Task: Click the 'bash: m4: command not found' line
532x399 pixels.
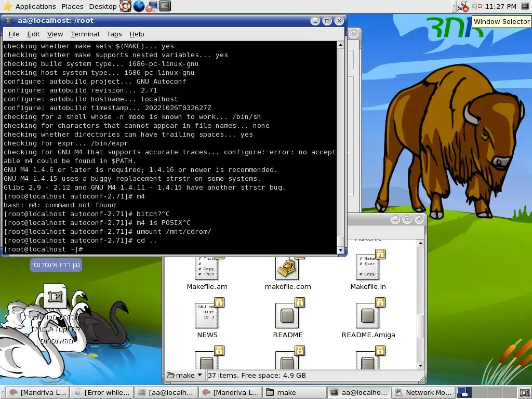Action: [x=60, y=205]
